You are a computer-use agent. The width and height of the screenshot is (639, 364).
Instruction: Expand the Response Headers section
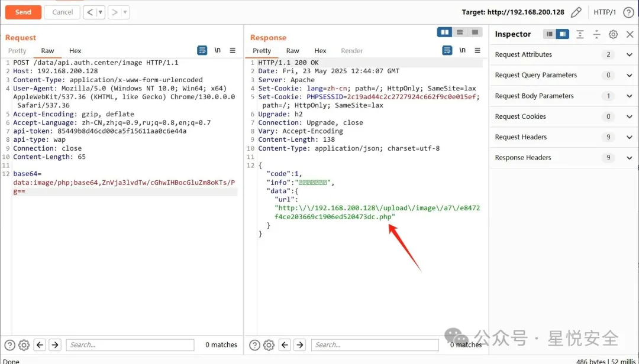[x=564, y=158]
